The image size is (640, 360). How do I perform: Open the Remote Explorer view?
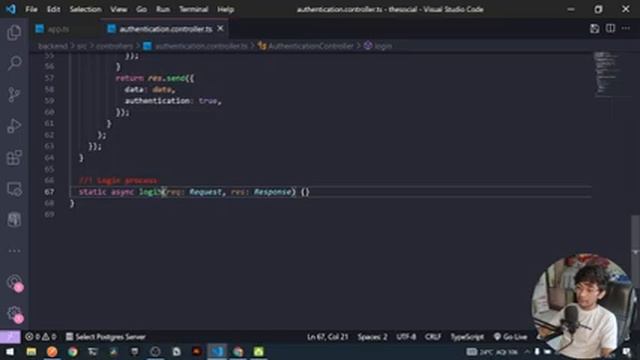pos(14,189)
